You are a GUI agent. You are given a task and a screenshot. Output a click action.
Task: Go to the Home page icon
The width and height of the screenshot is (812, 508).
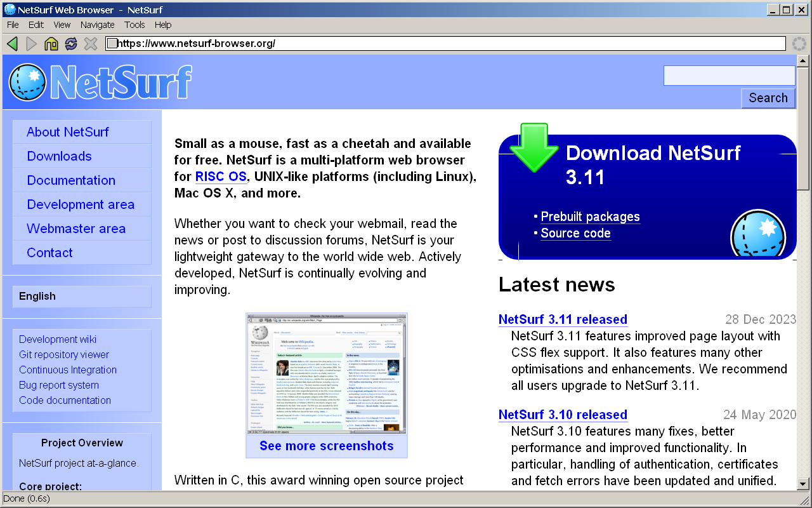tap(51, 44)
